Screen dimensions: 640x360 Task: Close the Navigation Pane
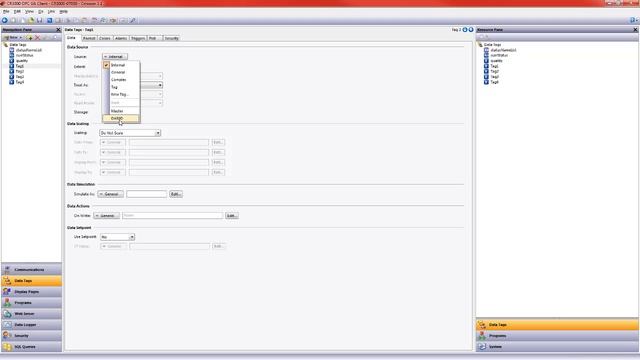[x=58, y=30]
